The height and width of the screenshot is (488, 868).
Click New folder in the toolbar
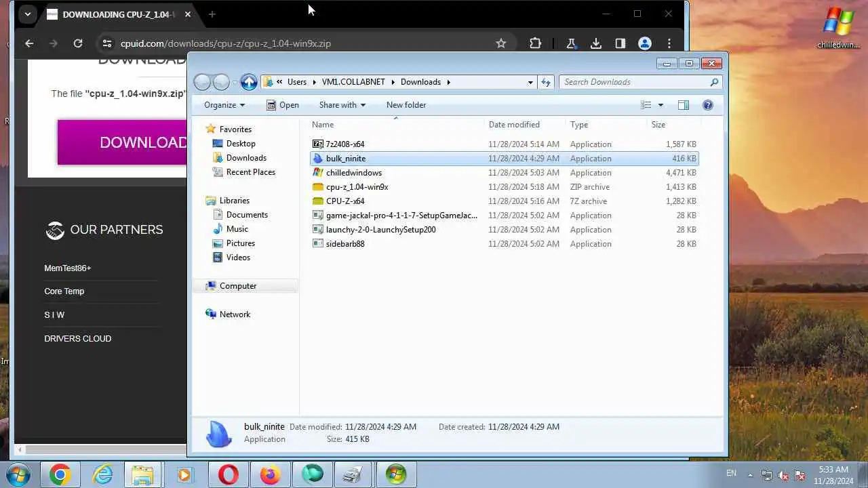(x=406, y=105)
